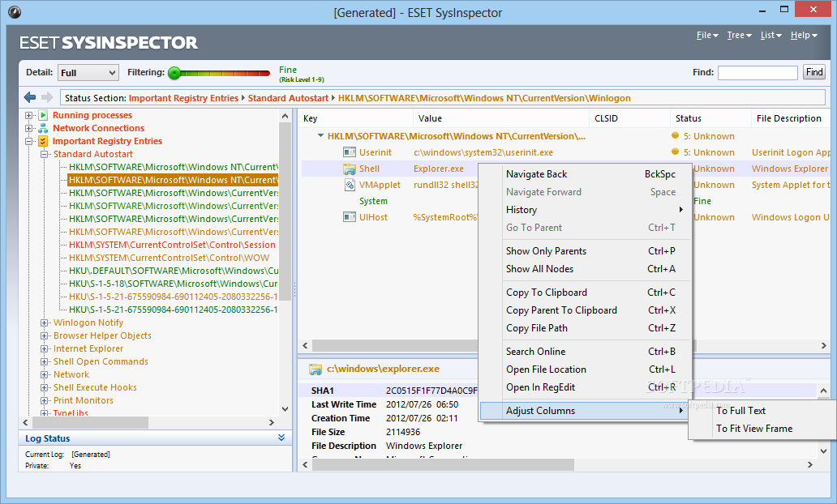The width and height of the screenshot is (837, 504).
Task: Click the Important Registry Entries breadcrumb link
Action: [x=183, y=98]
